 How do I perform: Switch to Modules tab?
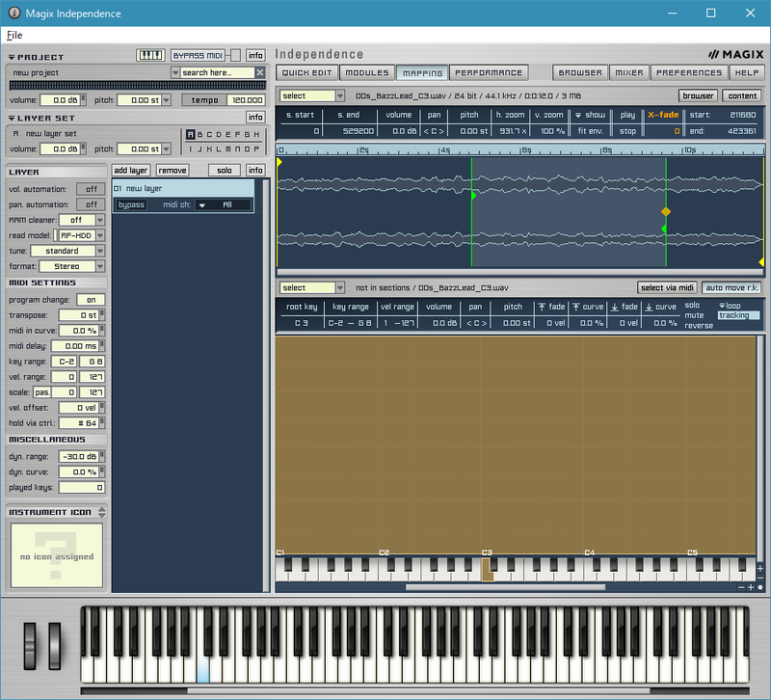tap(367, 72)
